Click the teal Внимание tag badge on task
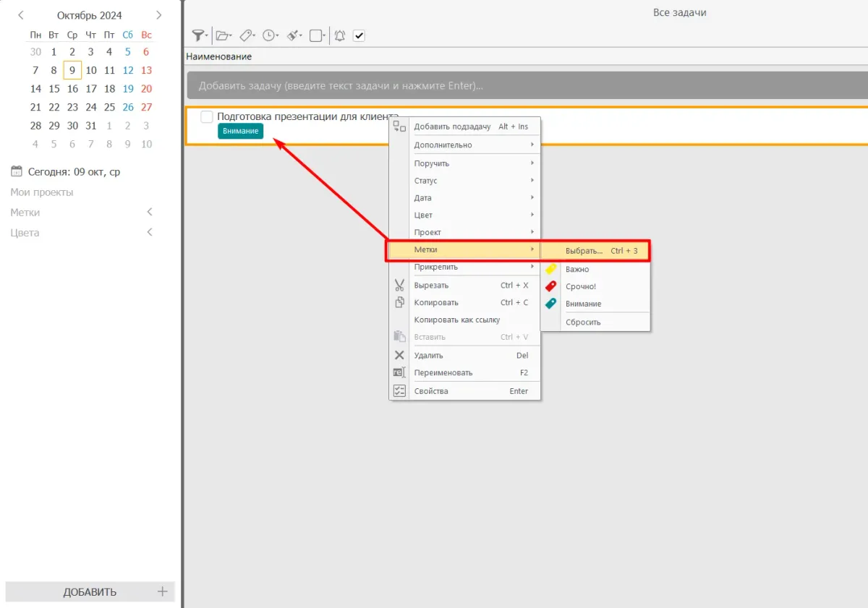The height and width of the screenshot is (608, 868). [x=241, y=131]
